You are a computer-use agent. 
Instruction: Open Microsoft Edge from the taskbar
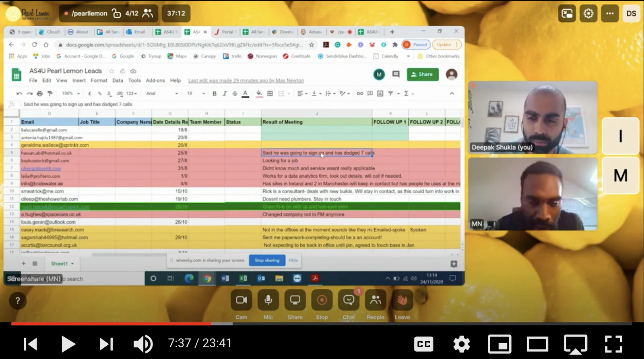pyautogui.click(x=189, y=278)
